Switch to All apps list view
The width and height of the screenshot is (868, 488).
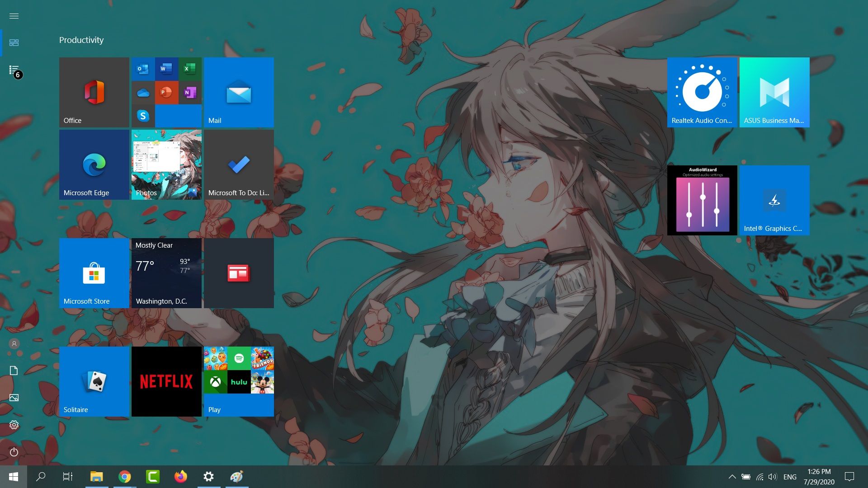click(x=14, y=70)
